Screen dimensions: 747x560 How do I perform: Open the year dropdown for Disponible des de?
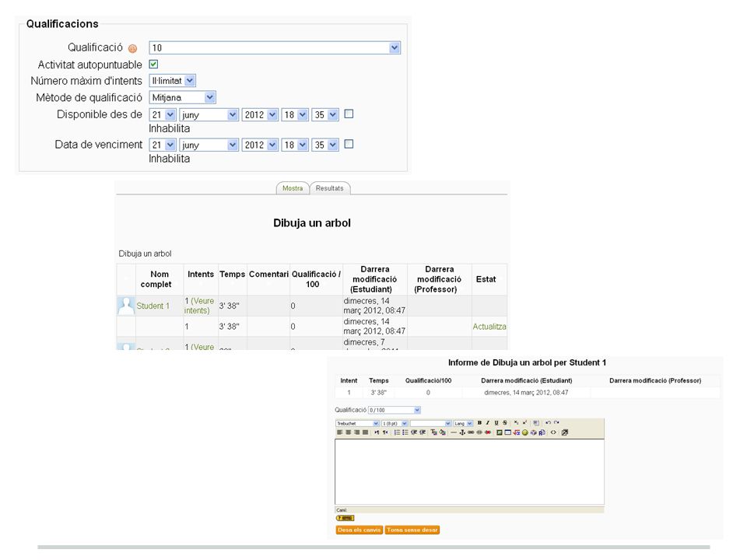tap(260, 115)
